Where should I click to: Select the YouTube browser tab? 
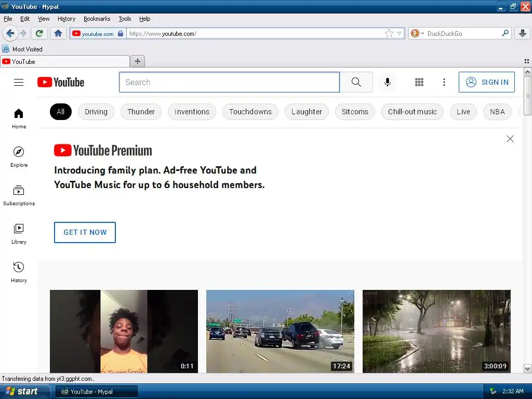pyautogui.click(x=65, y=61)
